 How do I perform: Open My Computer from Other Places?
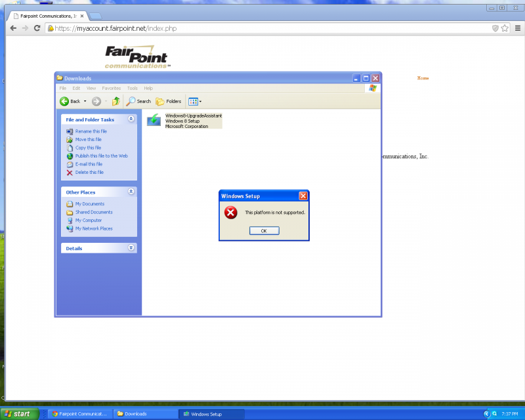click(89, 220)
